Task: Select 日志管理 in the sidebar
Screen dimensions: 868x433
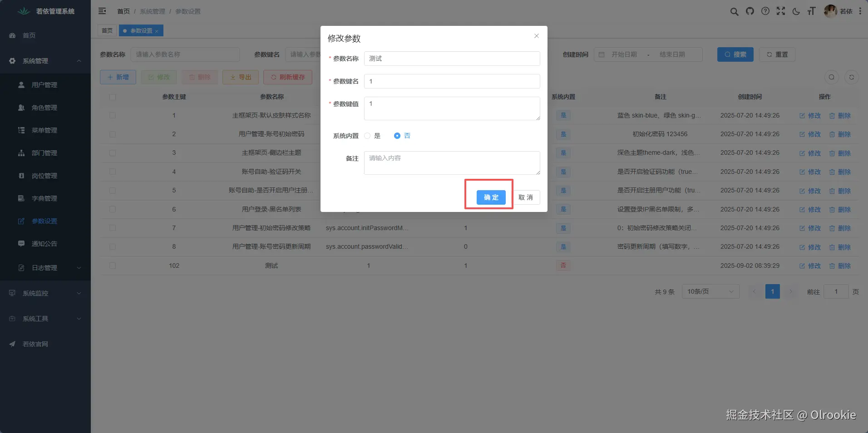Action: [45, 267]
